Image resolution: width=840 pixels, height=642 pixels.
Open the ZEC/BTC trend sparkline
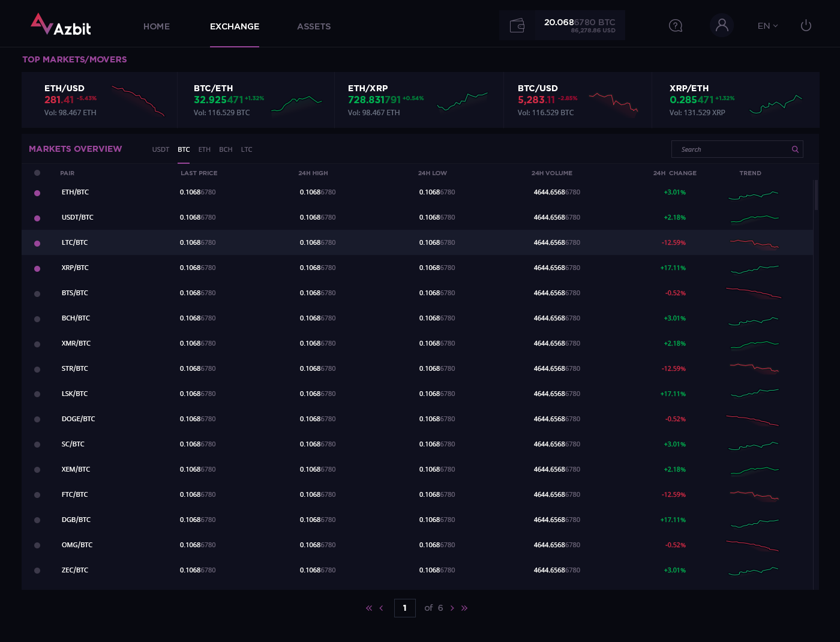click(x=754, y=571)
